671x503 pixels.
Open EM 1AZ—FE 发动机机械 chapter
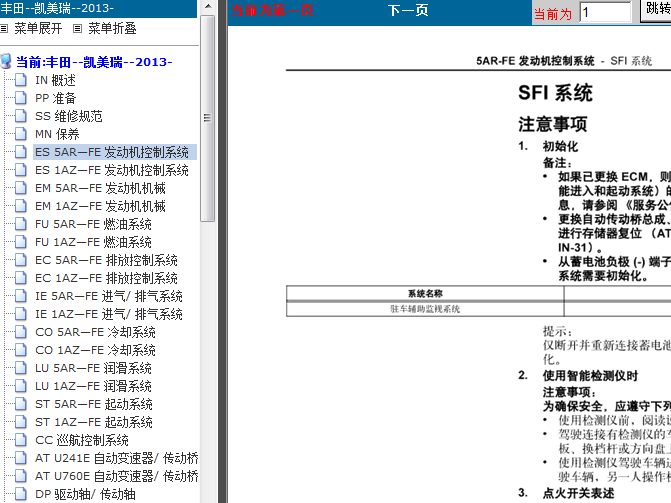100,206
